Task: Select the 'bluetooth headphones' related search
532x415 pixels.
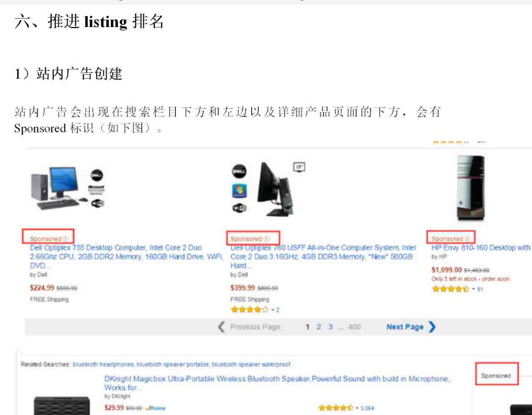Action: tap(103, 364)
